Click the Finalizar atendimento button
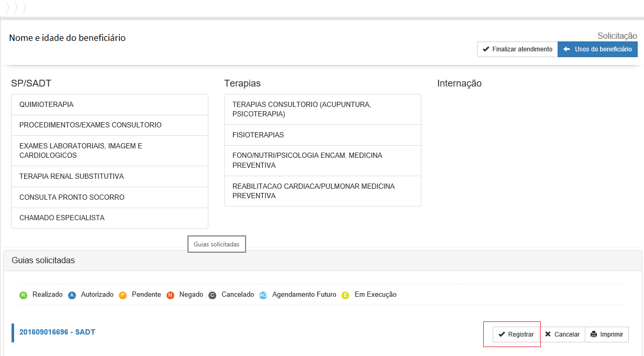 tap(517, 49)
